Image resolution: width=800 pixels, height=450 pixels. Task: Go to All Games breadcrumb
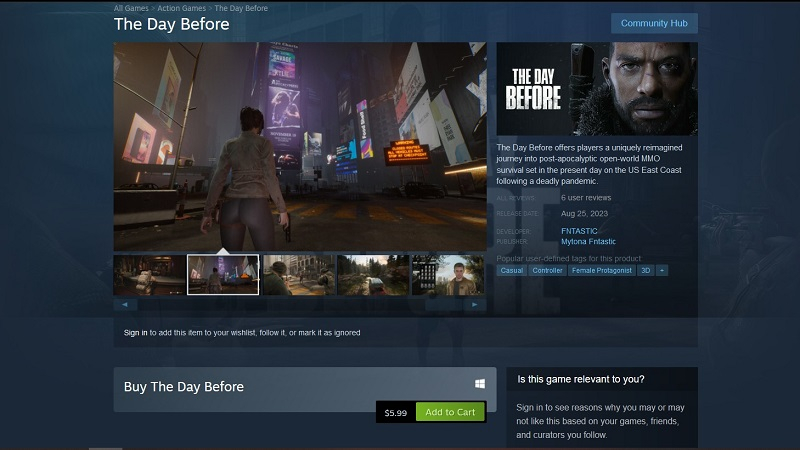[x=132, y=8]
